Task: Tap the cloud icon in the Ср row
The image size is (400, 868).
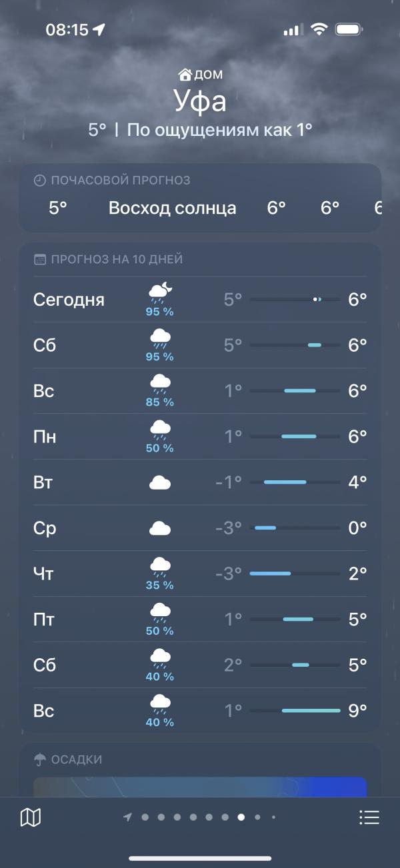Action: tap(160, 528)
